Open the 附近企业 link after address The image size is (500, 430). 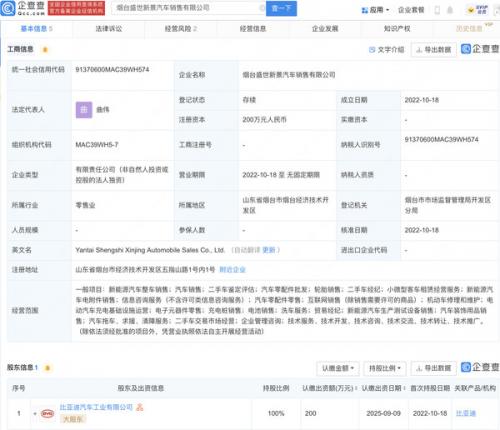(x=232, y=269)
